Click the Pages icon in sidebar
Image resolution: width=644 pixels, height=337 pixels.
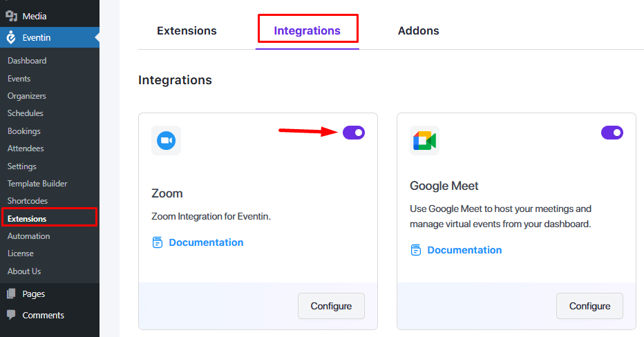pos(11,293)
